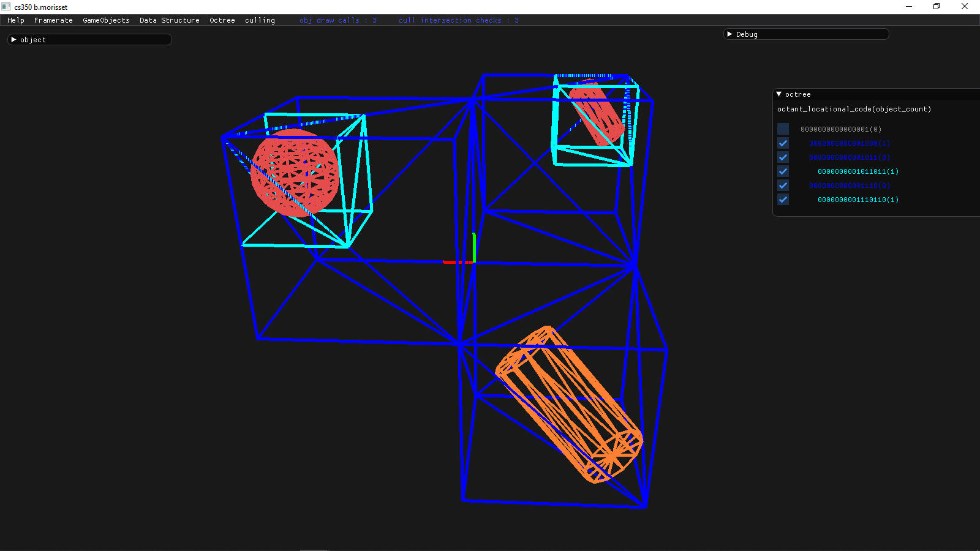980x551 pixels.
Task: Toggle octant 0000000000001011(0) checkbox
Action: pos(783,157)
